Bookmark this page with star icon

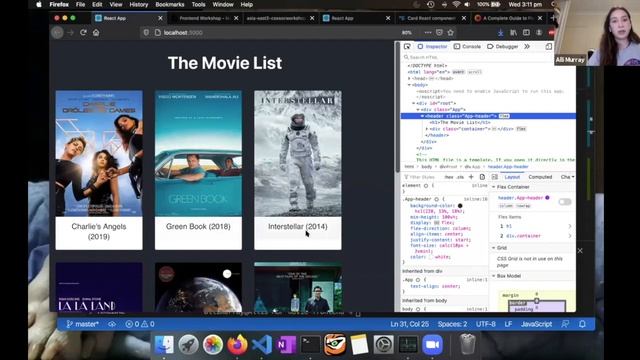tap(451, 32)
